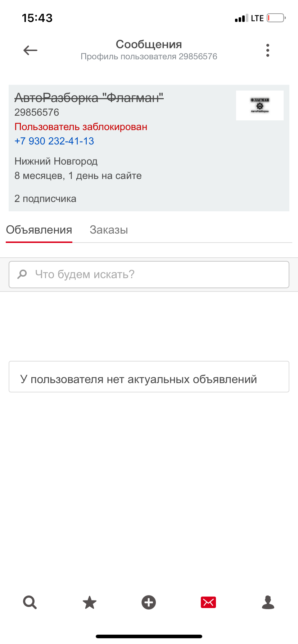
Task: Open profile person icon in bottom bar
Action: click(x=268, y=602)
